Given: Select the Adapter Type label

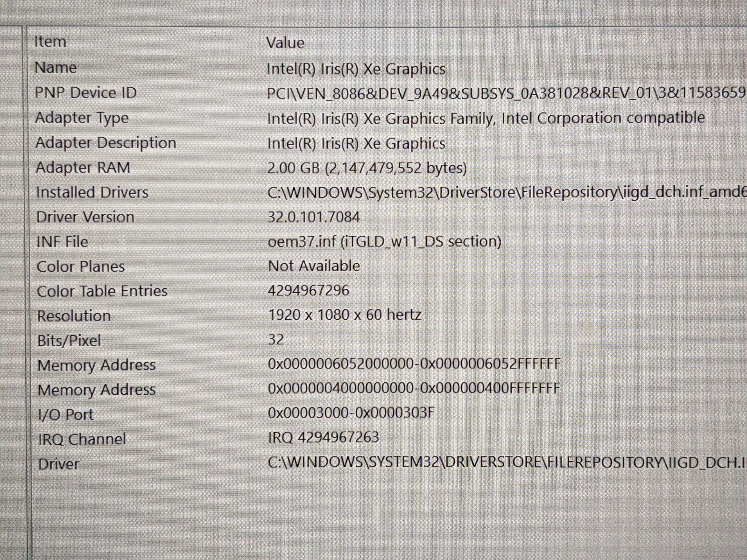Looking at the screenshot, I should (82, 118).
